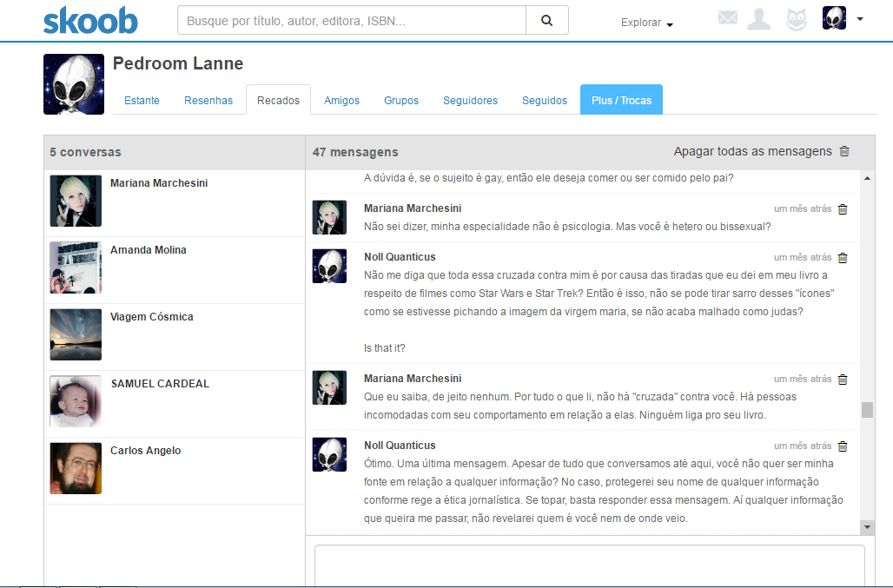Click Mariana Marchesini's avatar in conversation list

click(x=76, y=201)
